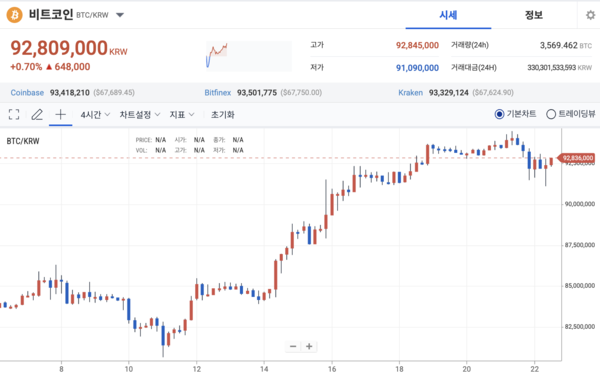Select the 트레이딩뷰 radio button
Viewport: 600px width, 377px height.
551,114
